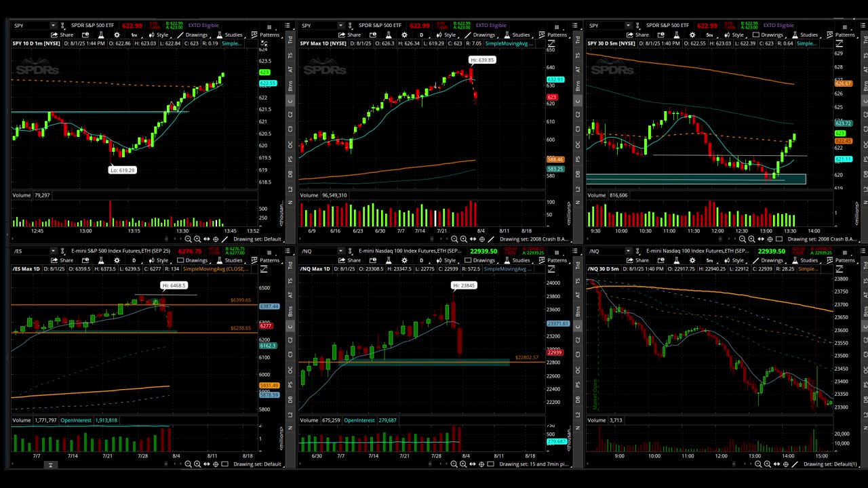
Task: Open Drawing set: Default dropdown under SPY 1m
Action: coord(258,239)
